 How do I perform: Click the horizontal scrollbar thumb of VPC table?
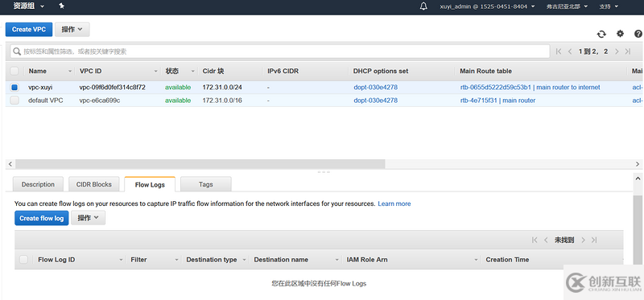tap(200, 164)
